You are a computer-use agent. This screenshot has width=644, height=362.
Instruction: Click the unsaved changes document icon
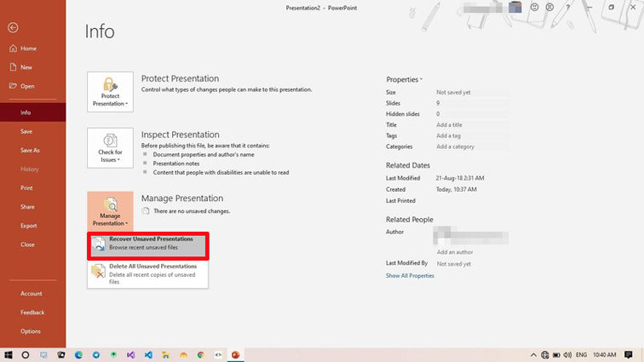pyautogui.click(x=146, y=210)
